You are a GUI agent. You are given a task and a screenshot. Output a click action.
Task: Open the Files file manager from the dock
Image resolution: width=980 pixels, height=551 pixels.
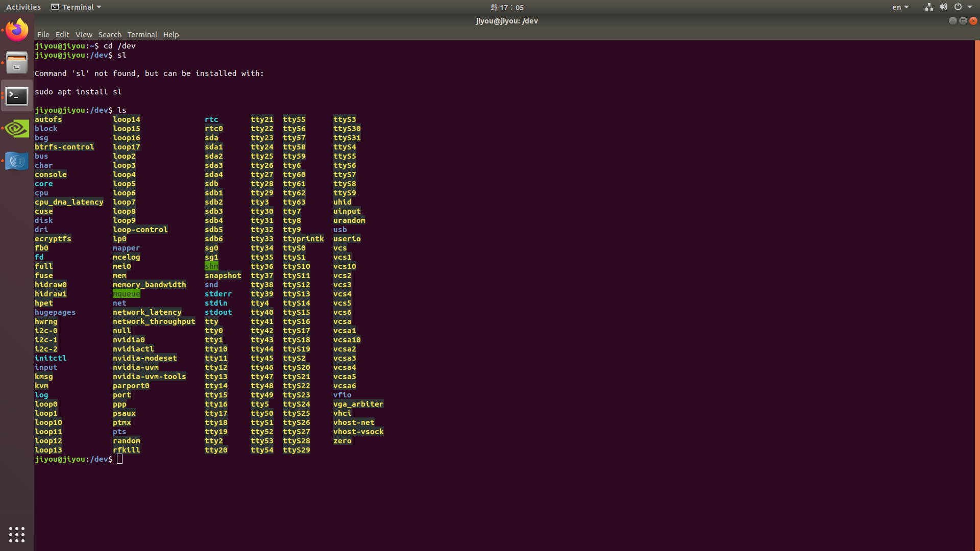[17, 62]
